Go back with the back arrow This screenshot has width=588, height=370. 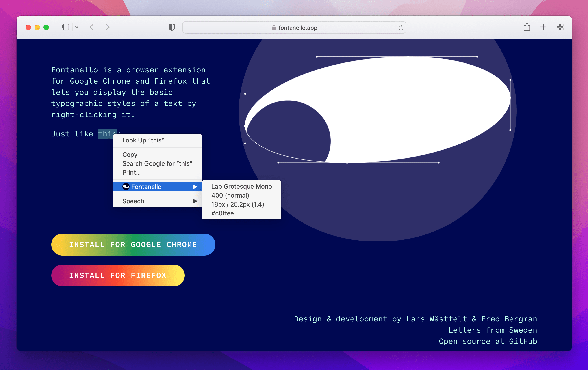pyautogui.click(x=92, y=27)
